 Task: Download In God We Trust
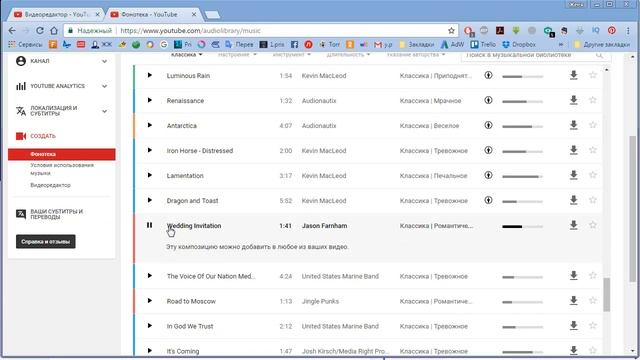pyautogui.click(x=573, y=326)
